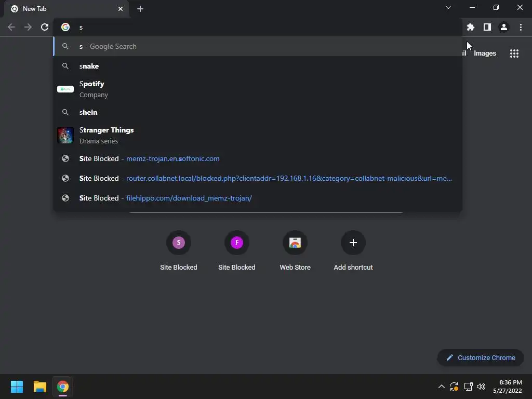Open the Images link

(485, 54)
